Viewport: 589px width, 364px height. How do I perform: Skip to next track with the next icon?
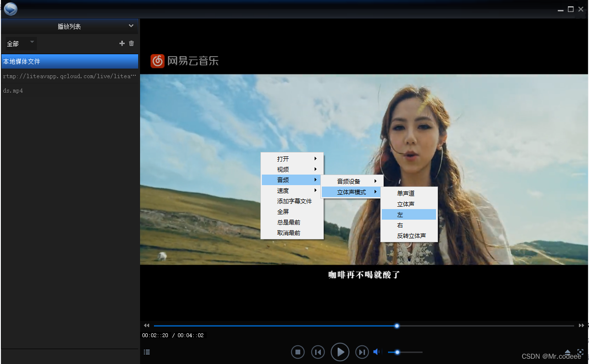pos(362,352)
